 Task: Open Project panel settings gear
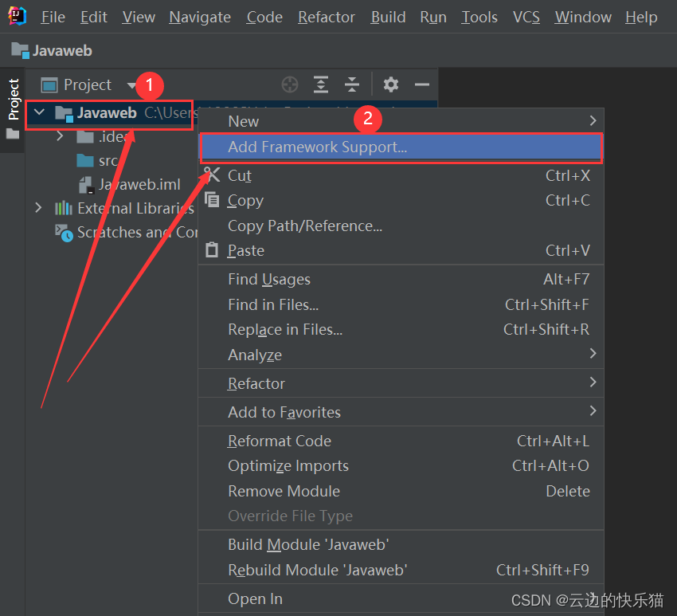(391, 84)
